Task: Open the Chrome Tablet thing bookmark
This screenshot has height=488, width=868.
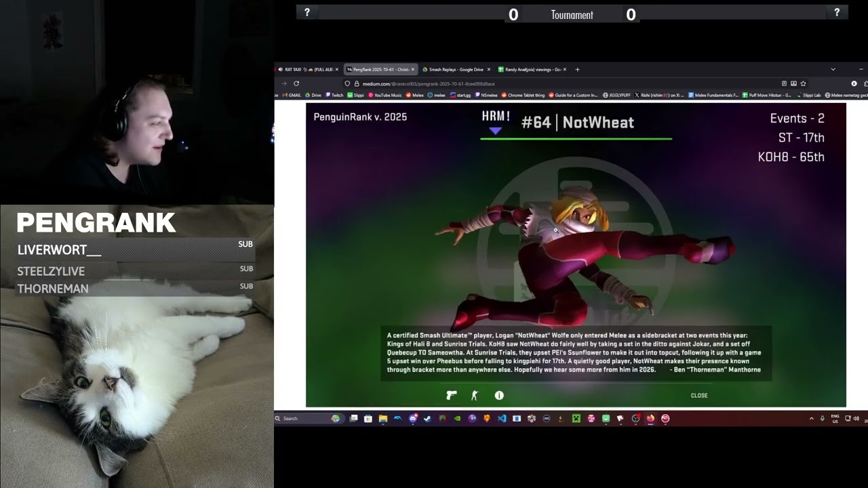Action: pos(523,95)
